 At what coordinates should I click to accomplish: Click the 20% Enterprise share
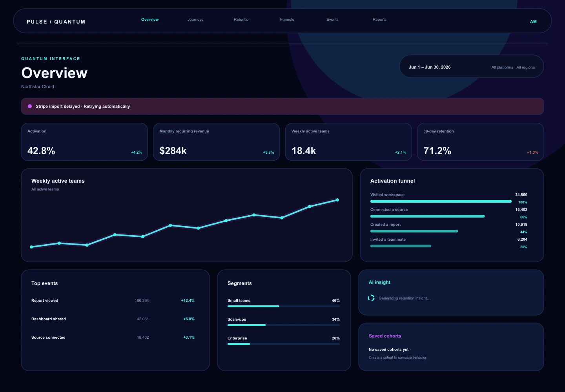[336, 338]
